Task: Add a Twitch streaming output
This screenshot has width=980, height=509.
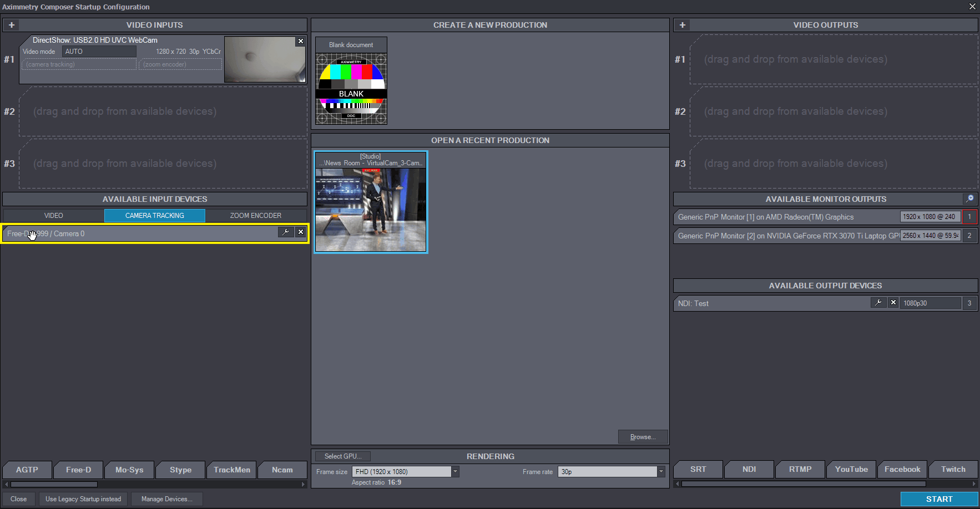Action: pos(953,469)
